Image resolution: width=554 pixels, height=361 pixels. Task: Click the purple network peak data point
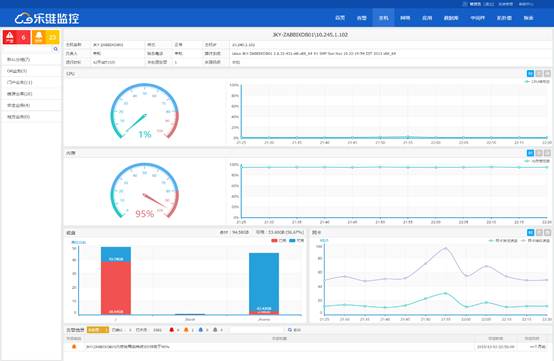[446, 248]
